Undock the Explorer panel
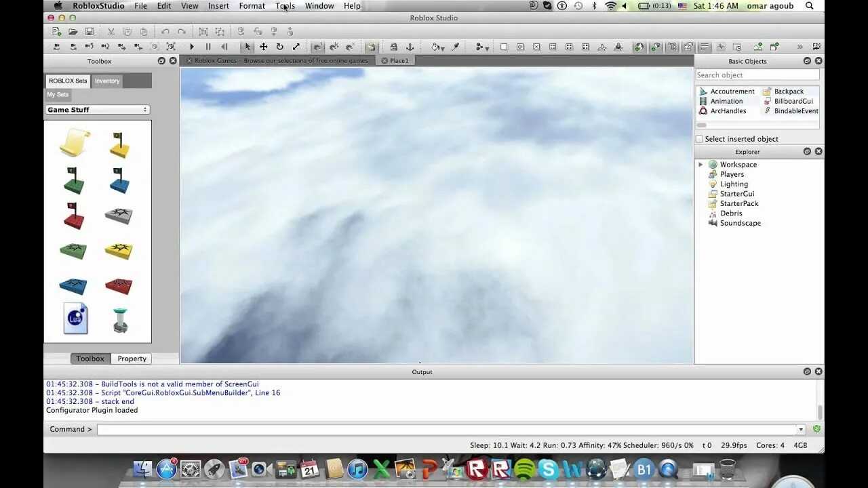This screenshot has width=868, height=488. (807, 152)
